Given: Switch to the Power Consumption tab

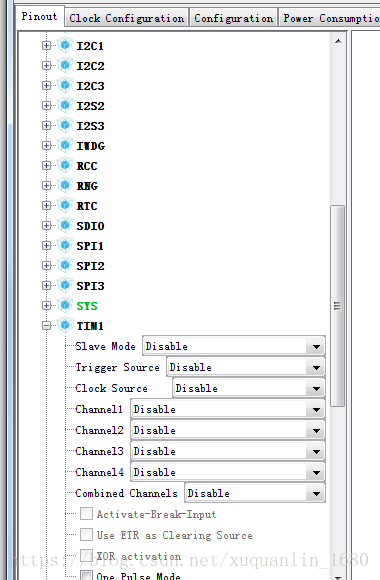Looking at the screenshot, I should (x=329, y=18).
